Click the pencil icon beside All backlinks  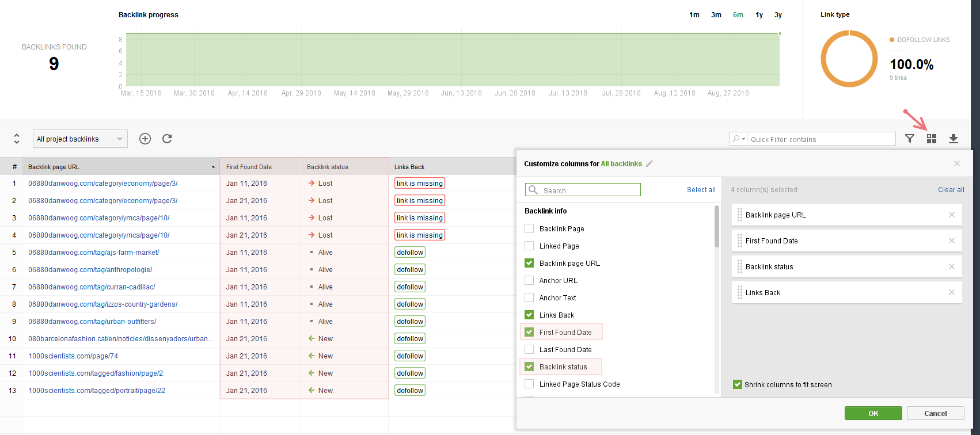649,164
